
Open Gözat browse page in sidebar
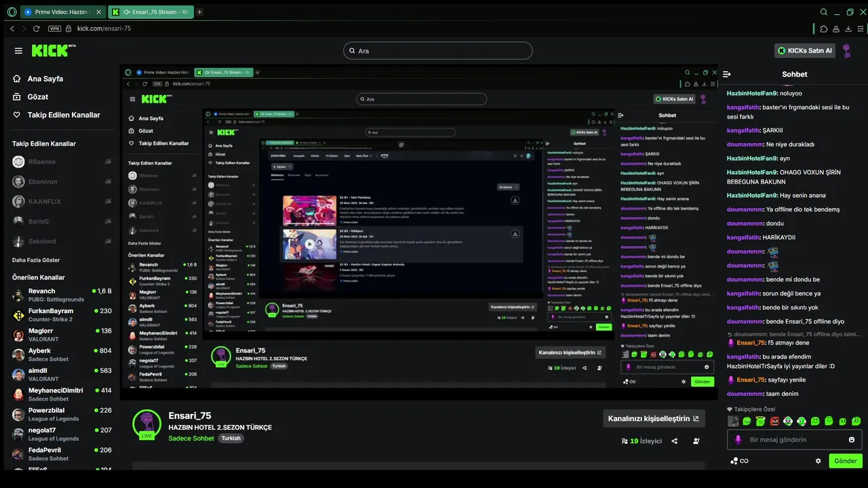coord(31,97)
